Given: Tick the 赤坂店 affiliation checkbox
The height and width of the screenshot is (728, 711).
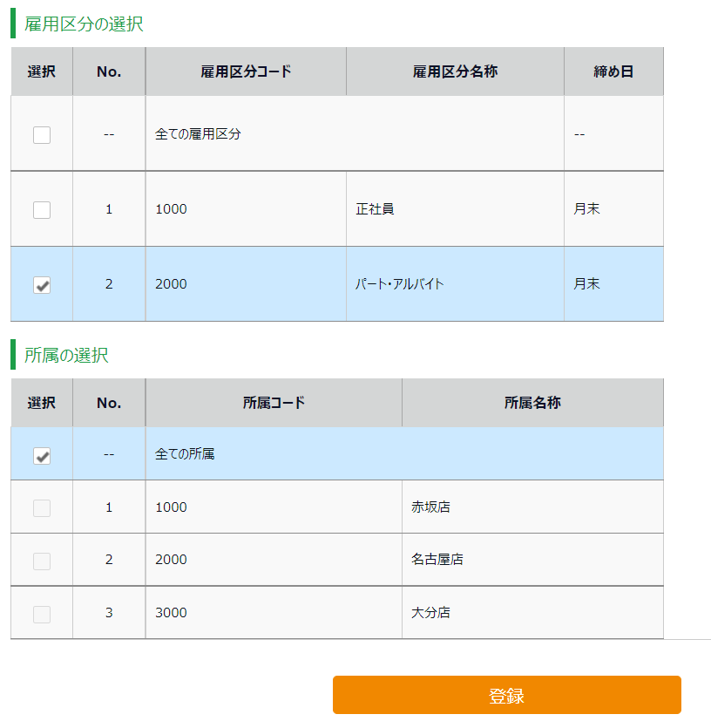Looking at the screenshot, I should point(42,508).
